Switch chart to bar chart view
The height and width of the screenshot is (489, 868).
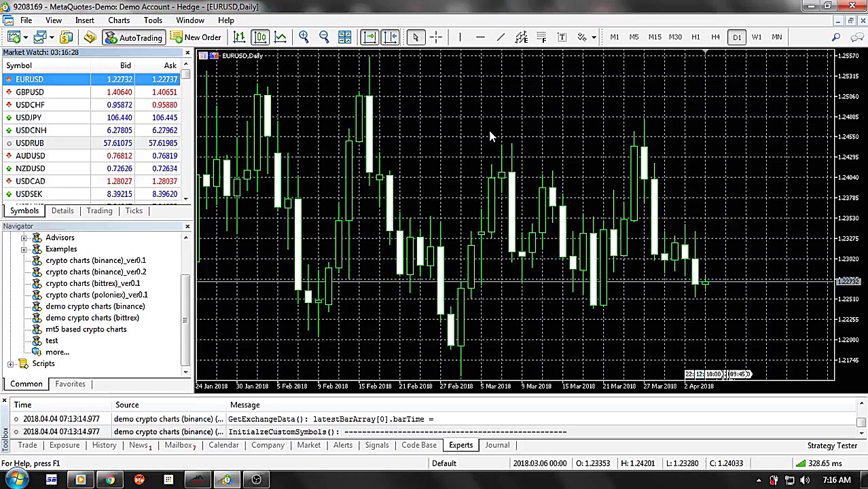coord(239,37)
